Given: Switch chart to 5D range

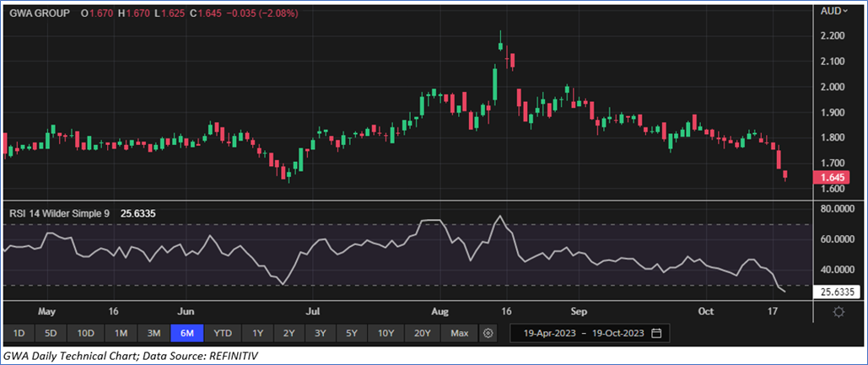Looking at the screenshot, I should [51, 333].
